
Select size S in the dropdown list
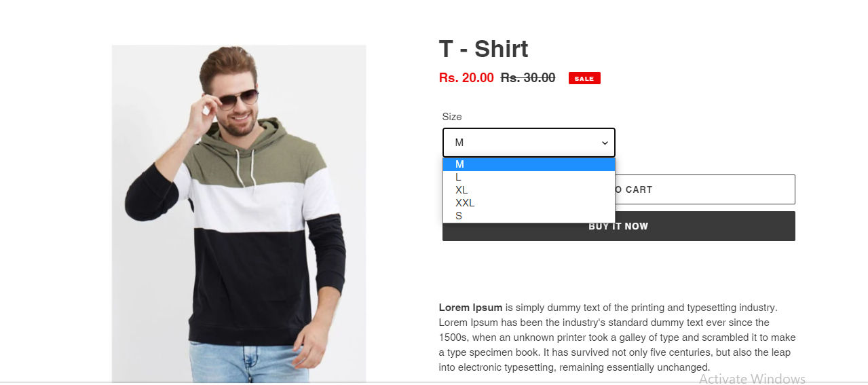[529, 216]
